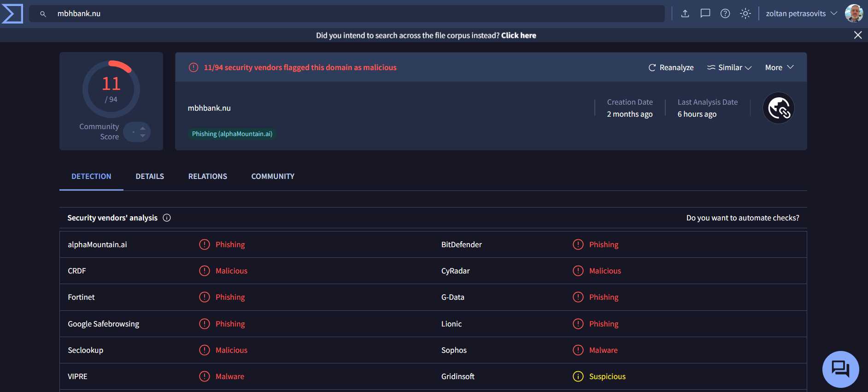Click the alert icon in CyRadar row

tap(578, 271)
